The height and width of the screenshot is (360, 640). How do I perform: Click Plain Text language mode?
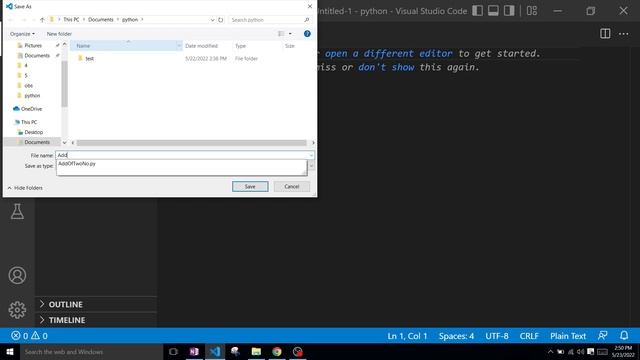point(568,336)
